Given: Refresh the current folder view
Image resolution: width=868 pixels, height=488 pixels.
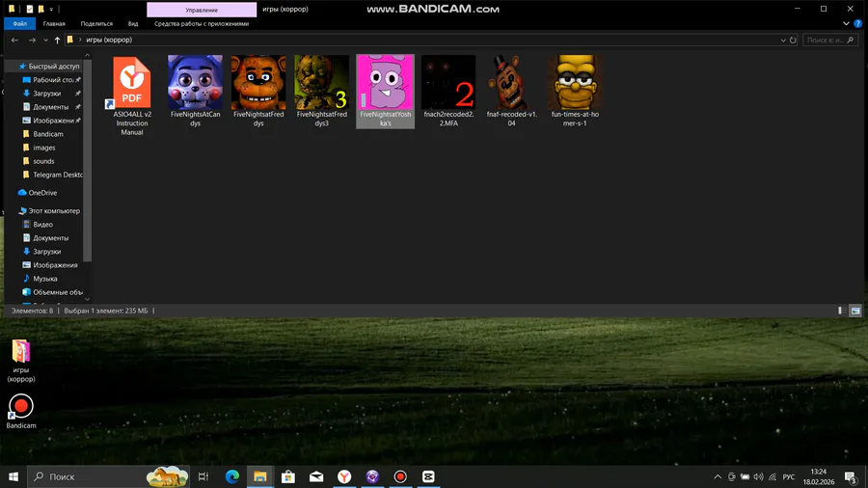Looking at the screenshot, I should (793, 40).
